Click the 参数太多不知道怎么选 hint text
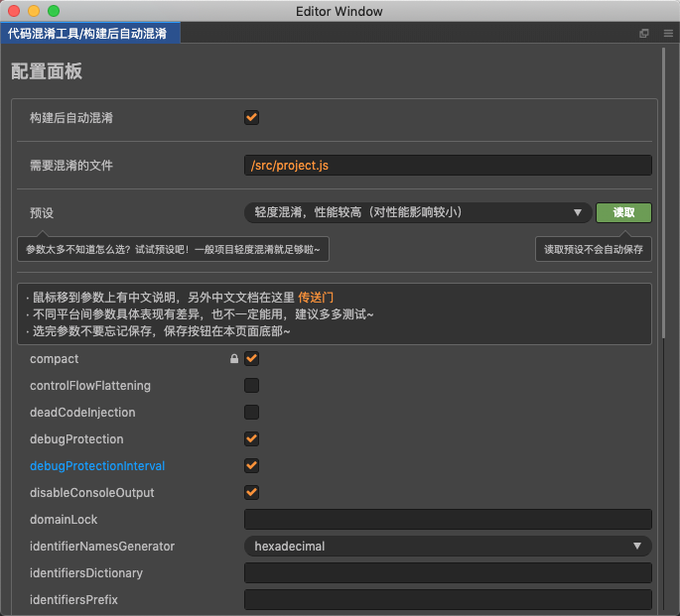Image resolution: width=680 pixels, height=616 pixels. (x=173, y=250)
